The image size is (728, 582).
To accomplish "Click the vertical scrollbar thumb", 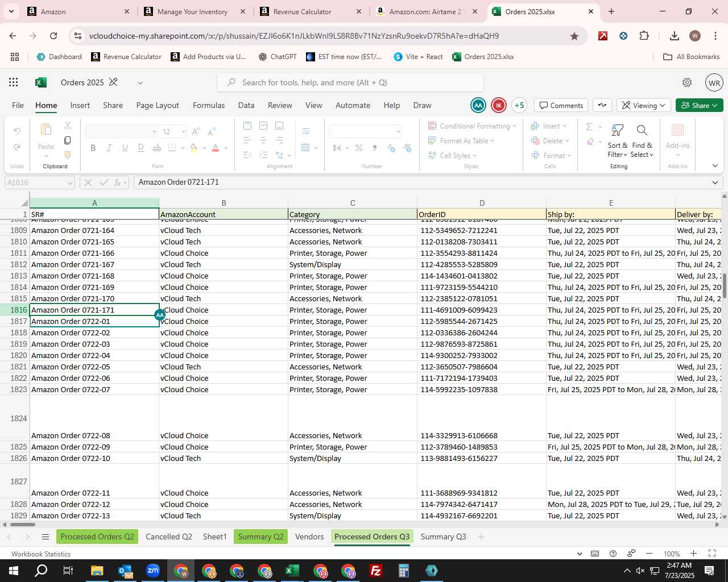I will [x=724, y=286].
